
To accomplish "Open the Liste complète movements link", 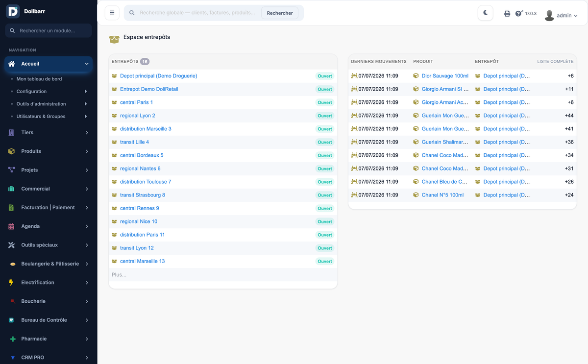I will tap(555, 62).
